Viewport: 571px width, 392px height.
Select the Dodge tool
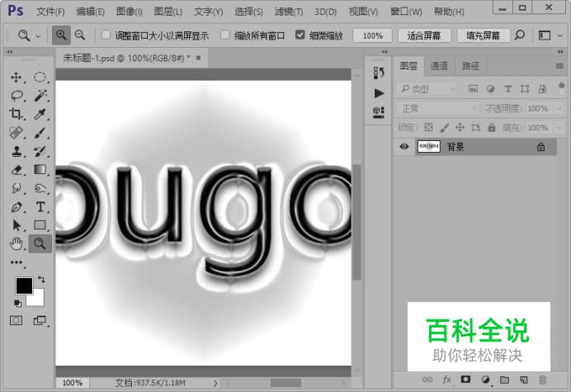pos(40,188)
